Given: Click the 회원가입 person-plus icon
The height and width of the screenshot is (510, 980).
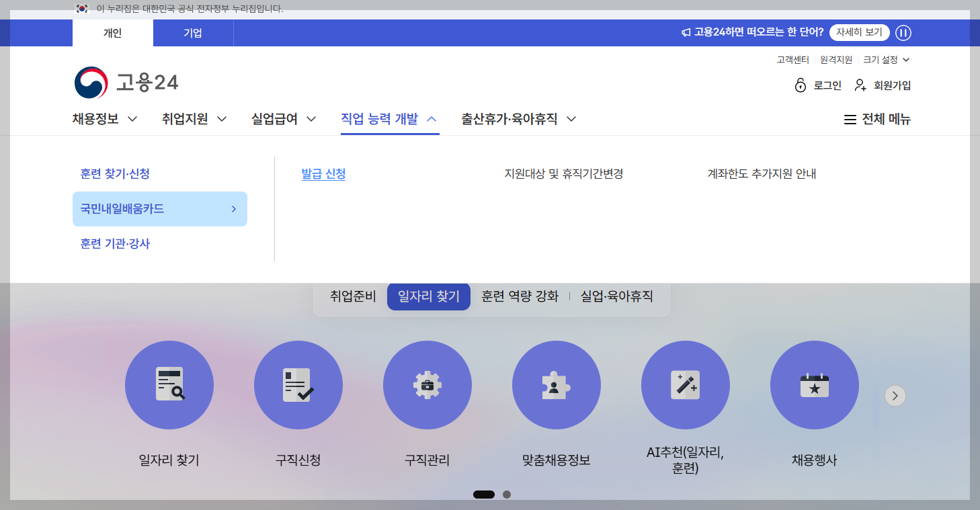Looking at the screenshot, I should (x=860, y=85).
